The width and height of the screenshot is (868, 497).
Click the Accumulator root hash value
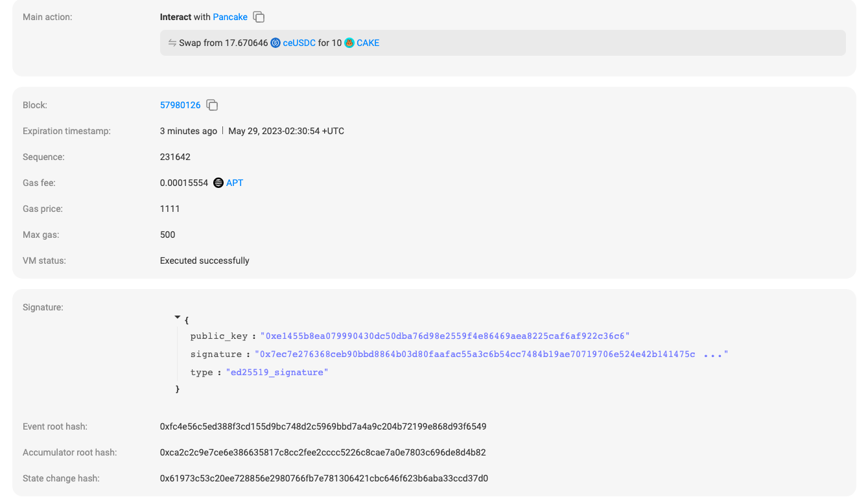(323, 452)
